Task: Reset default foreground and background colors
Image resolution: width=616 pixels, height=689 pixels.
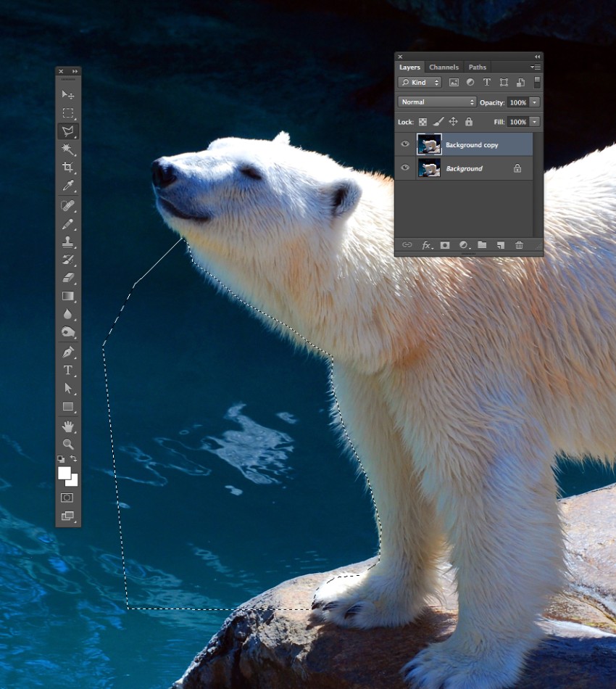Action: tap(61, 459)
